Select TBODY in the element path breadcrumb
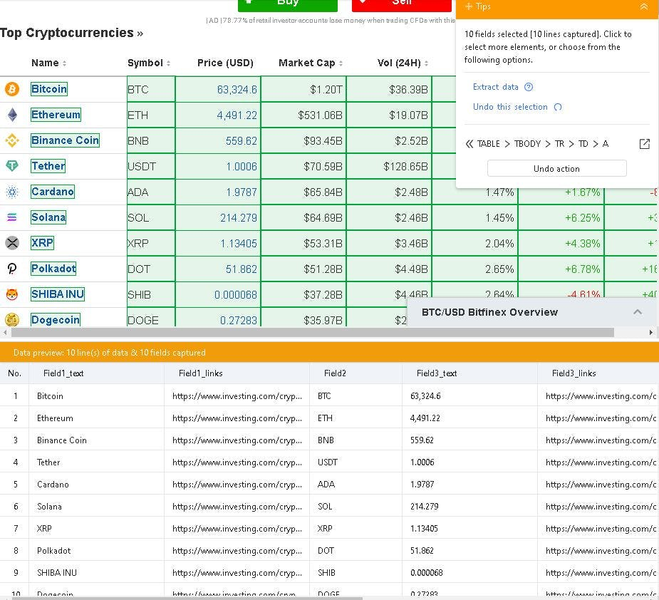The width and height of the screenshot is (659, 600). pos(527,144)
